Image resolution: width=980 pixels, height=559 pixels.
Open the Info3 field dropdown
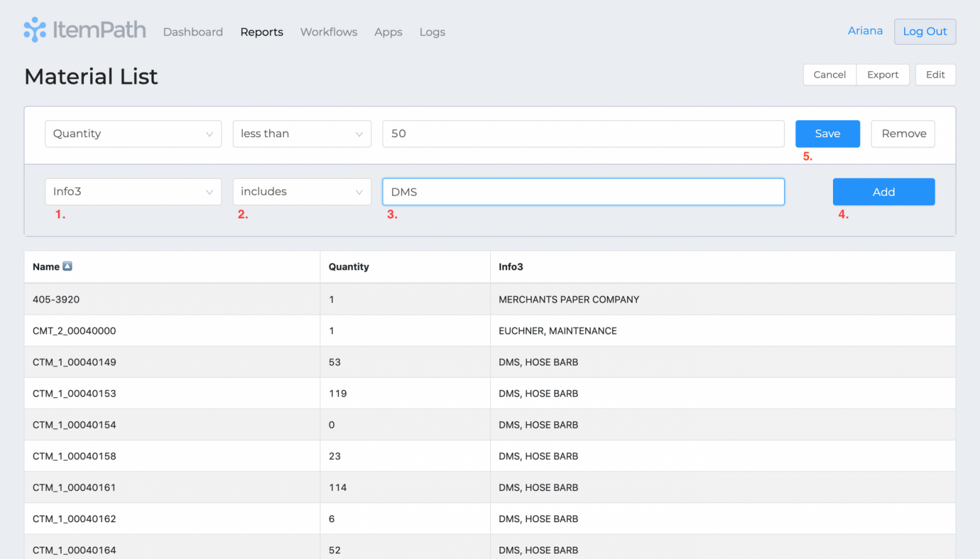coord(133,192)
